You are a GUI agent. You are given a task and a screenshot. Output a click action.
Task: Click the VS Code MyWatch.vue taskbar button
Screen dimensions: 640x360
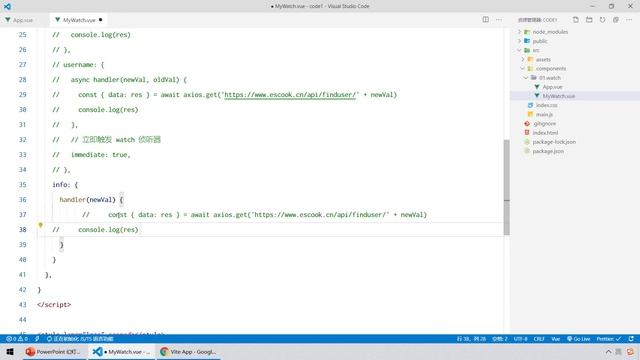(x=122, y=352)
